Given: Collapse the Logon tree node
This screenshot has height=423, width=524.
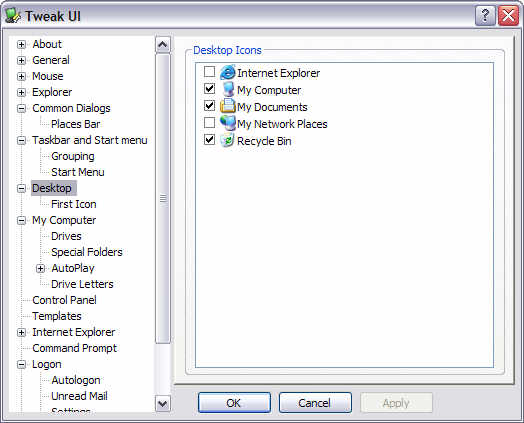Looking at the screenshot, I should pyautogui.click(x=21, y=365).
